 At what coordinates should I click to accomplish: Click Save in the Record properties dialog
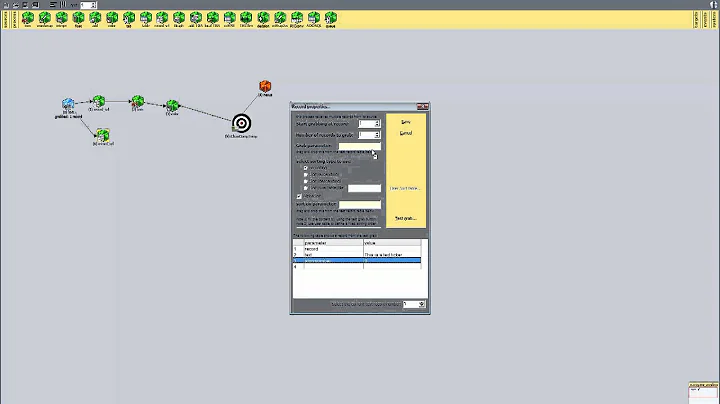point(406,122)
